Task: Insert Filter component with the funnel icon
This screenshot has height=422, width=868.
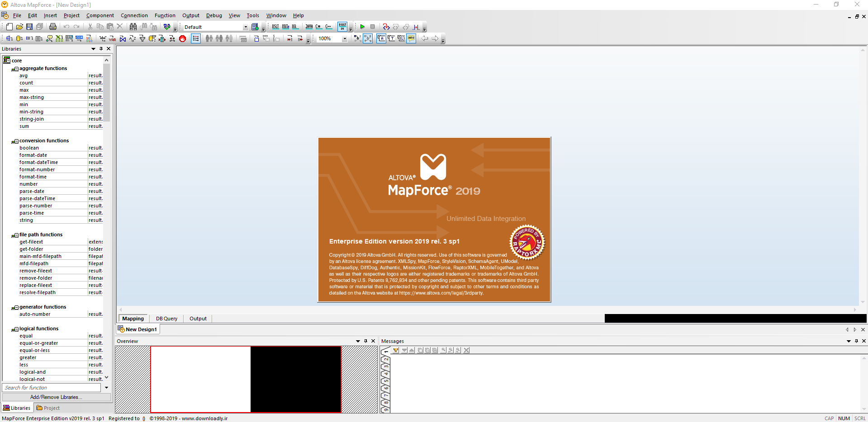Action: (x=142, y=38)
